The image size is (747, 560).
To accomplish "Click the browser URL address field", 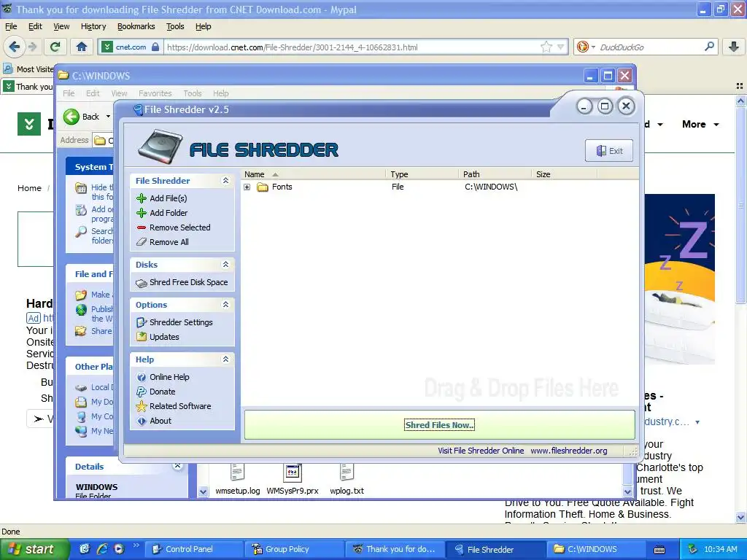I will [x=352, y=47].
